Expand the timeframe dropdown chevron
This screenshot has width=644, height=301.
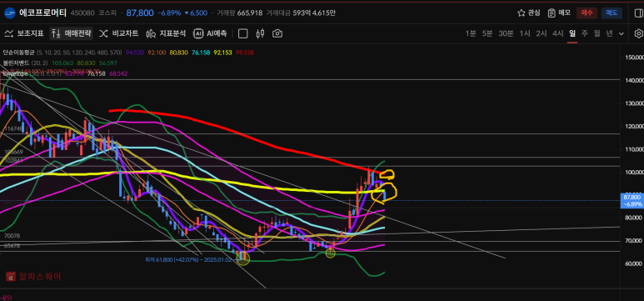(622, 33)
